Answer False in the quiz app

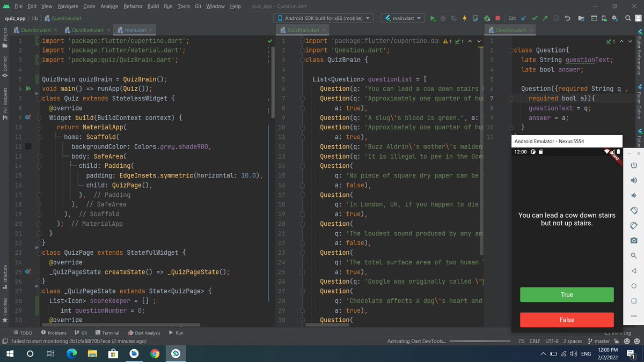pos(566,320)
